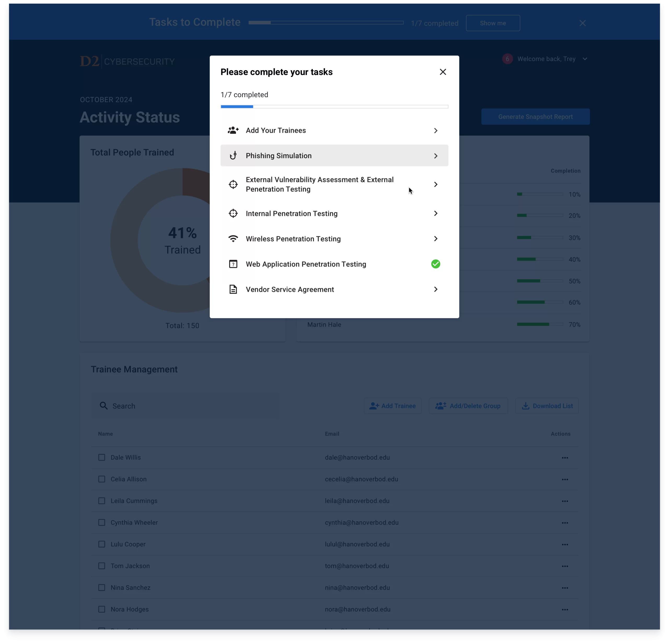Drag the tasks completed progress bar

pyautogui.click(x=334, y=107)
